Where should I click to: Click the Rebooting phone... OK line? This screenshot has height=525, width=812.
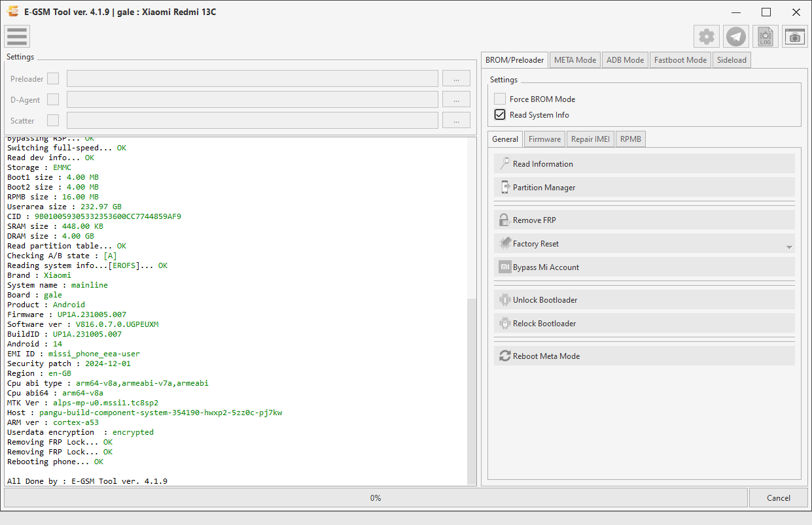55,462
